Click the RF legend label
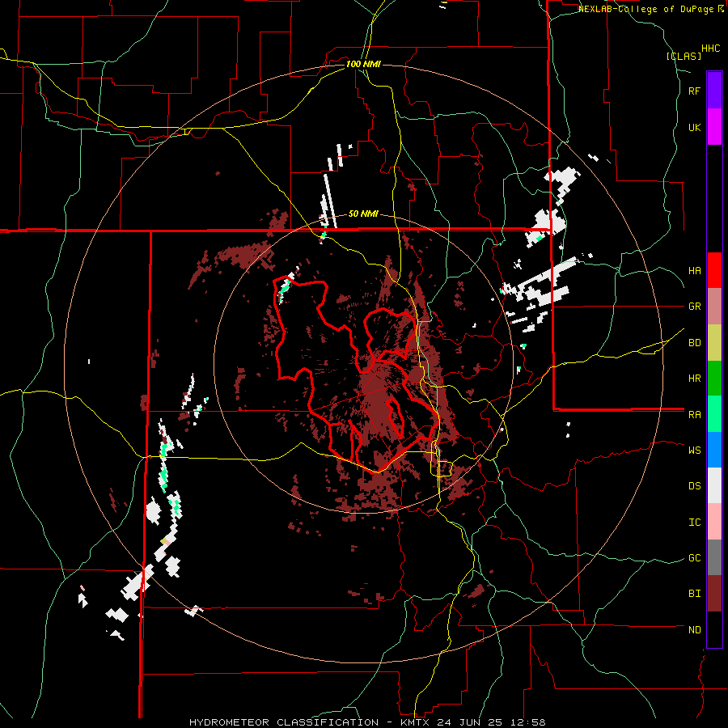This screenshot has height=728, width=728. click(x=694, y=91)
